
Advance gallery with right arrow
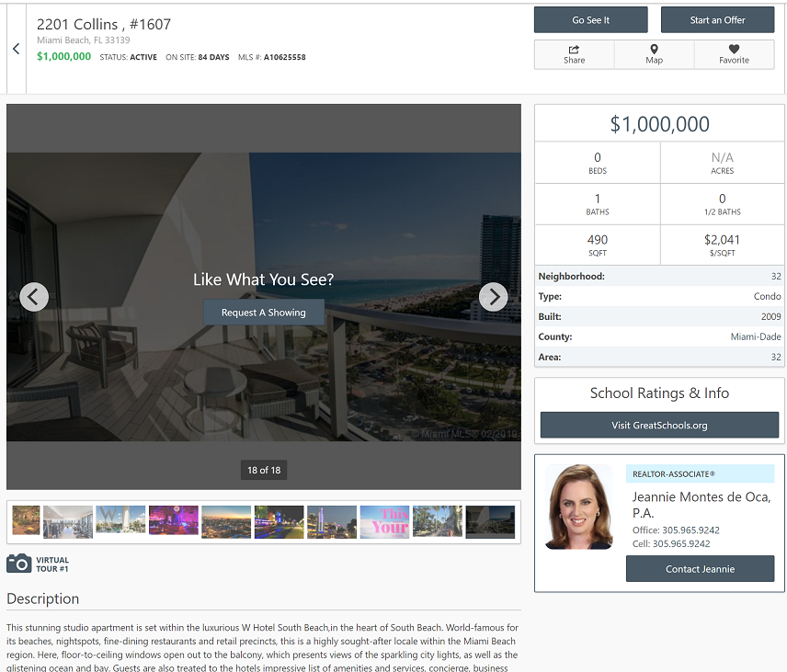point(494,297)
